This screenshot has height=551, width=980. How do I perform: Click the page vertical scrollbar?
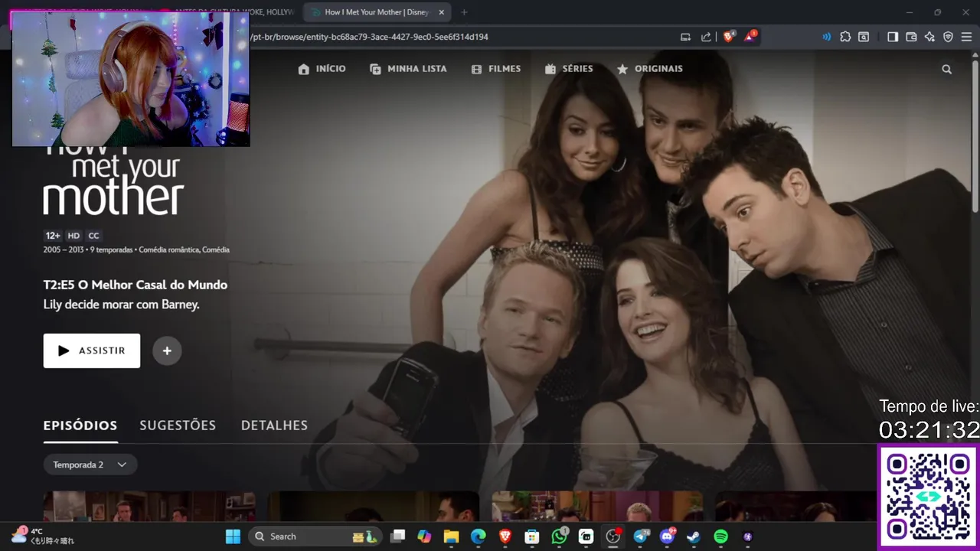(975, 138)
